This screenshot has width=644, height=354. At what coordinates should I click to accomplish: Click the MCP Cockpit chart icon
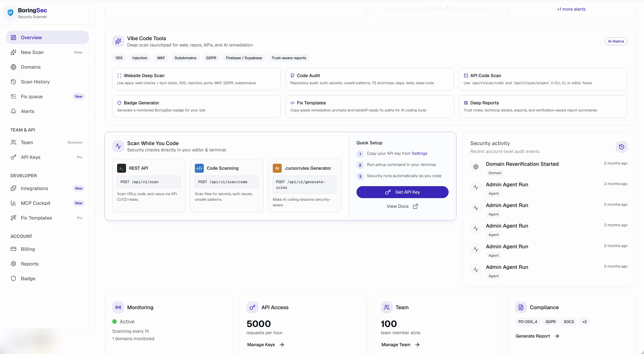coord(13,203)
